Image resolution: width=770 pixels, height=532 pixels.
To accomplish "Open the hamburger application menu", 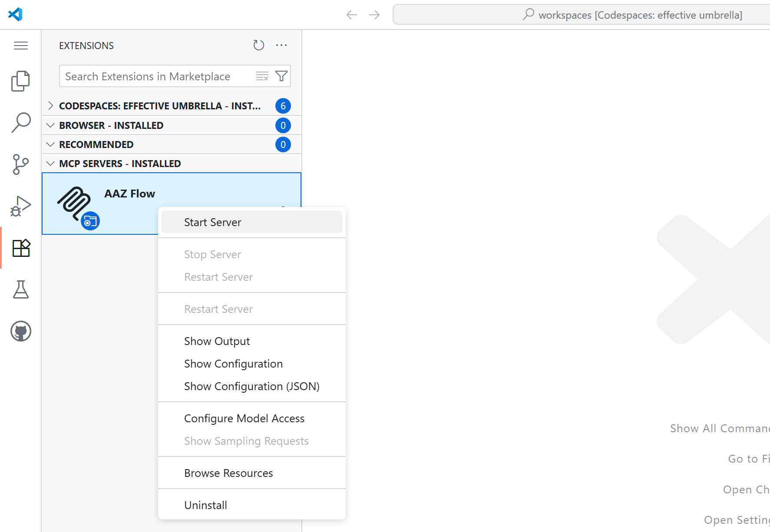I will [x=21, y=46].
